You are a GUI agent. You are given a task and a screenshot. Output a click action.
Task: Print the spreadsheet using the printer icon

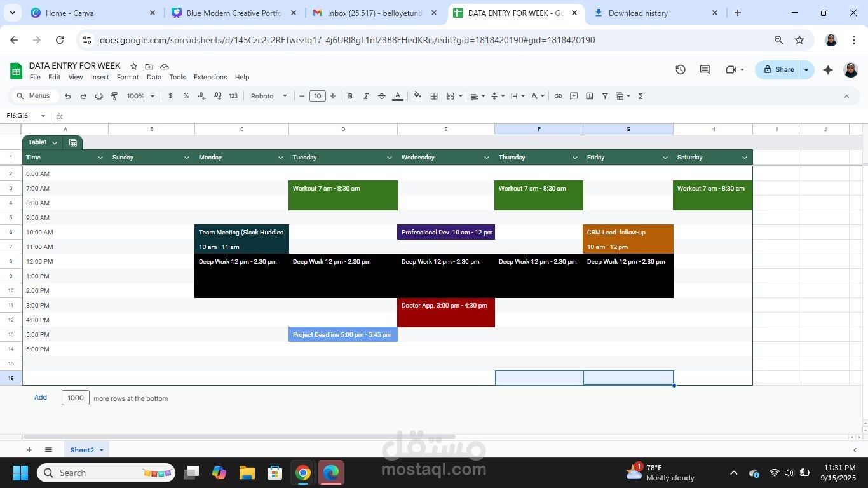(x=98, y=96)
